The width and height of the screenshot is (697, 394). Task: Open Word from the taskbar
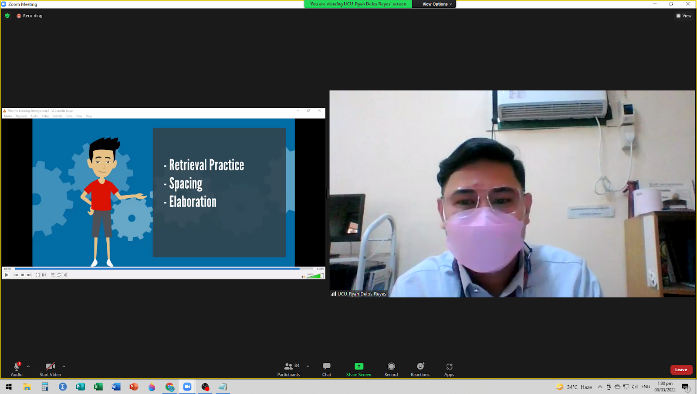click(x=116, y=387)
